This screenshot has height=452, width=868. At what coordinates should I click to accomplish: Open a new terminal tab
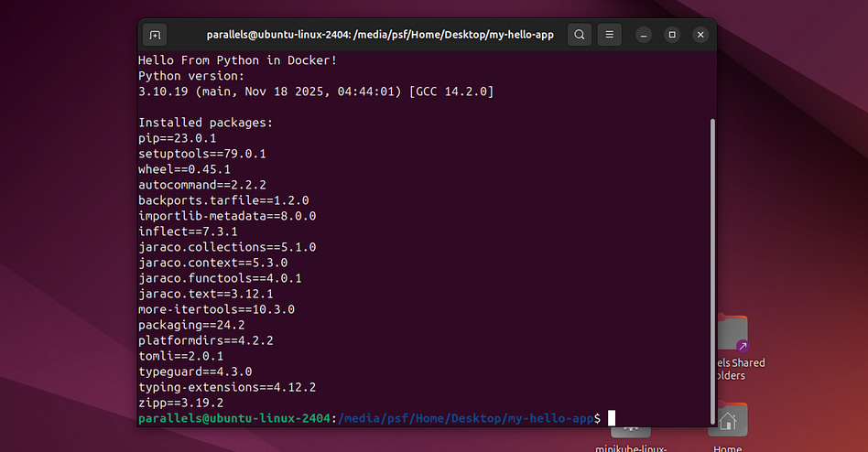coord(155,35)
